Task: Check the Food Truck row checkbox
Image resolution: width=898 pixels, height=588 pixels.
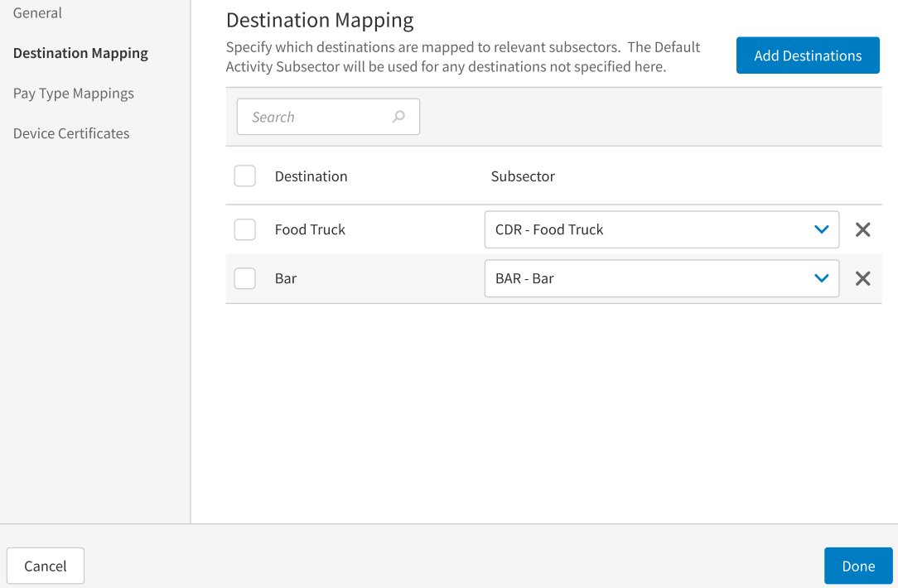Action: click(244, 229)
